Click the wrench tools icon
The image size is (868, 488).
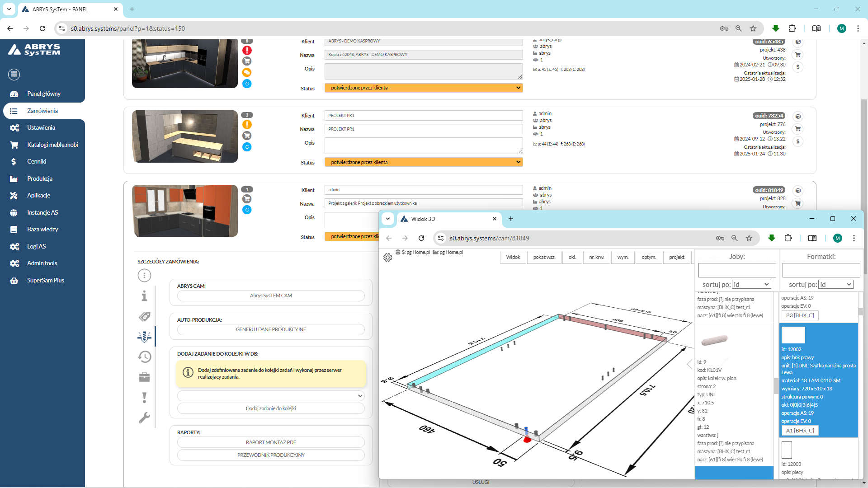click(144, 418)
